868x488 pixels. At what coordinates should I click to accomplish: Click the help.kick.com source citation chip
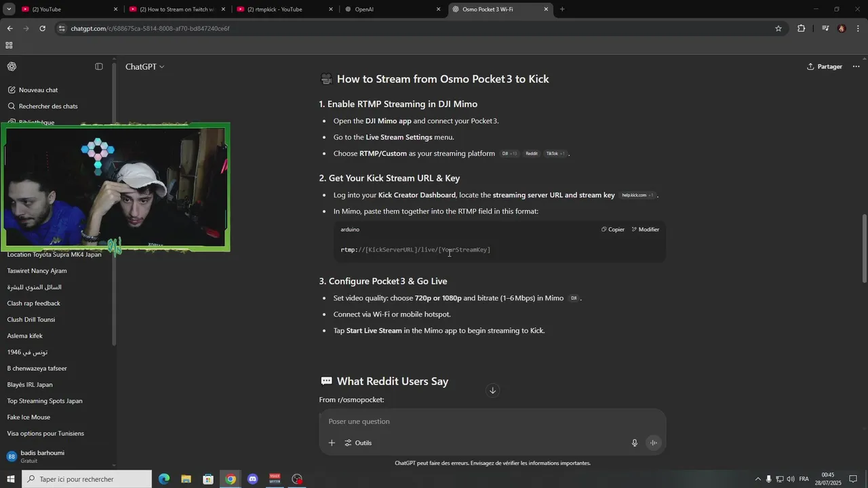click(x=637, y=195)
